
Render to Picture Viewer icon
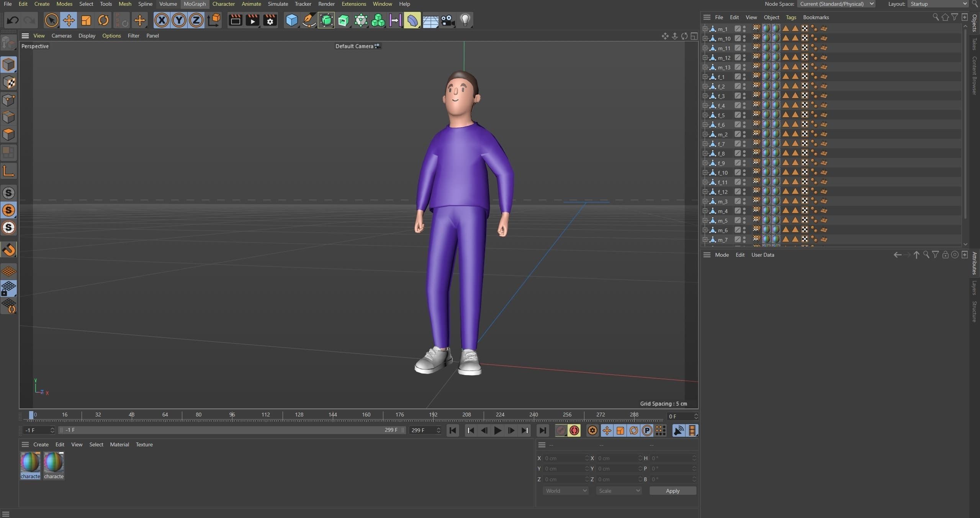click(252, 20)
